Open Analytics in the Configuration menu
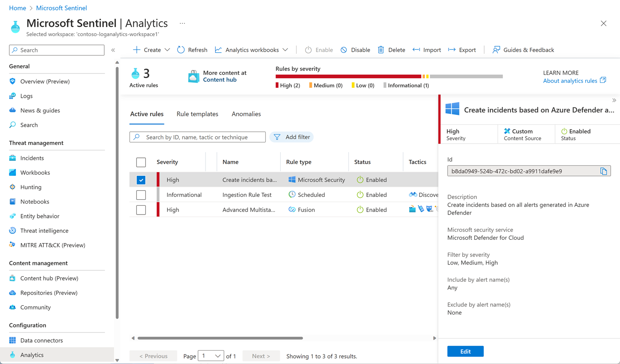620x364 pixels. [57, 355]
